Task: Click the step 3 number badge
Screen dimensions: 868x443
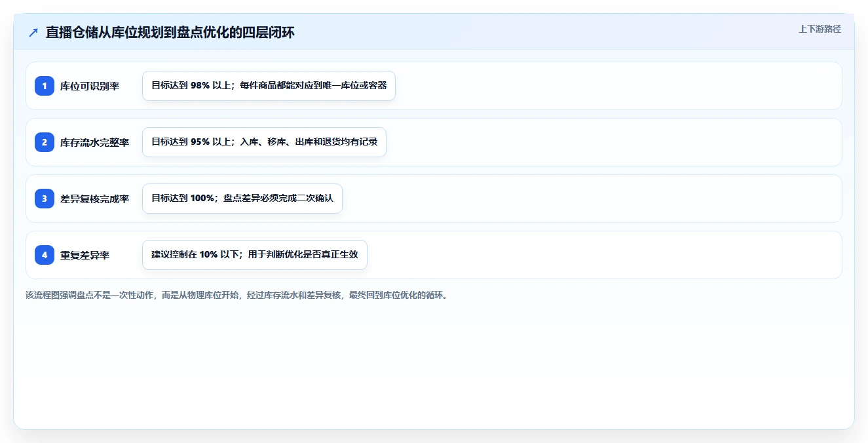Action: tap(45, 199)
